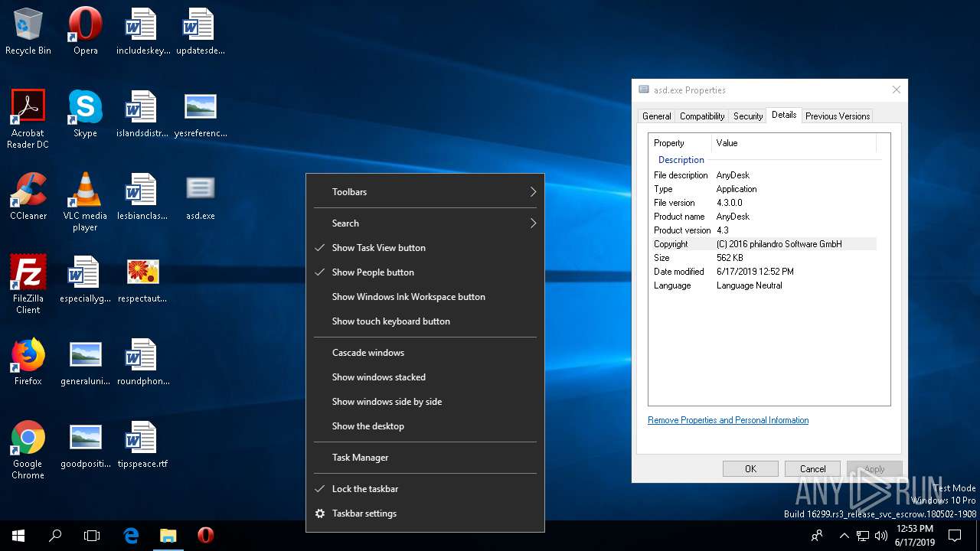Switch to the Compatibility tab
The image size is (980, 551).
[702, 116]
